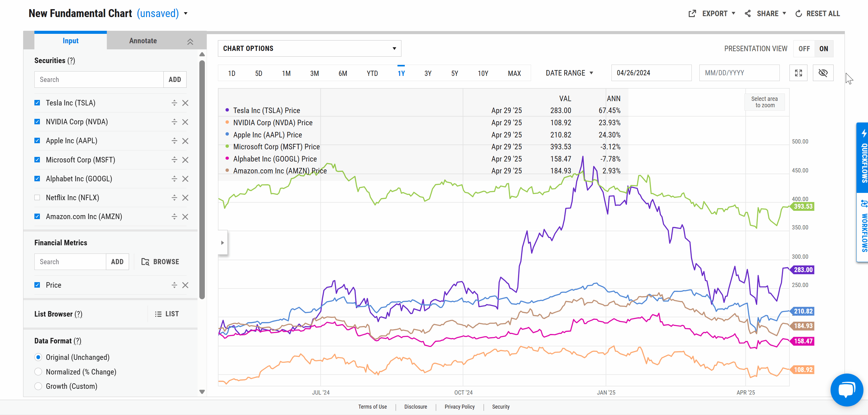Select the 1D time range
Viewport: 868px width, 415px height.
pos(232,73)
